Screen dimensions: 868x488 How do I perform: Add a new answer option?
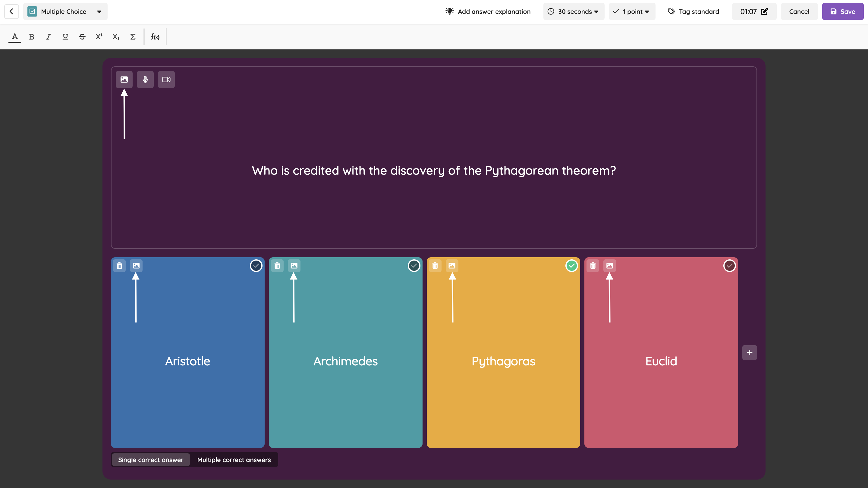tap(749, 352)
